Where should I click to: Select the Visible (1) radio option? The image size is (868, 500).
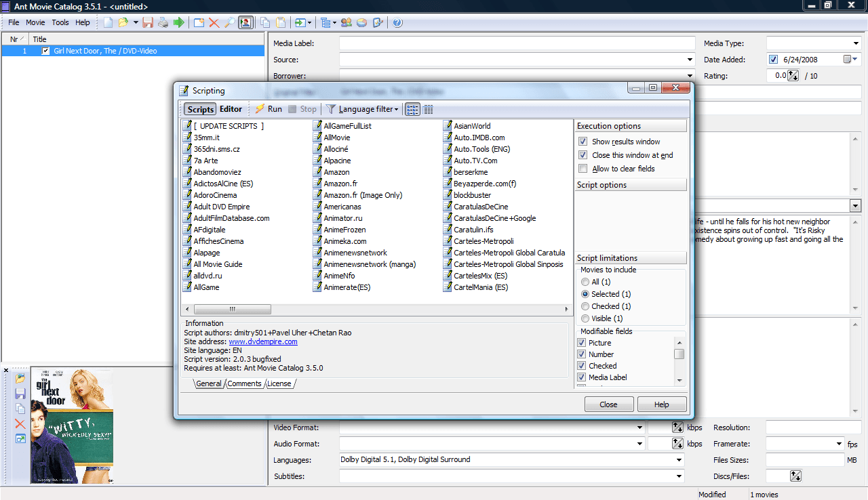tap(585, 318)
